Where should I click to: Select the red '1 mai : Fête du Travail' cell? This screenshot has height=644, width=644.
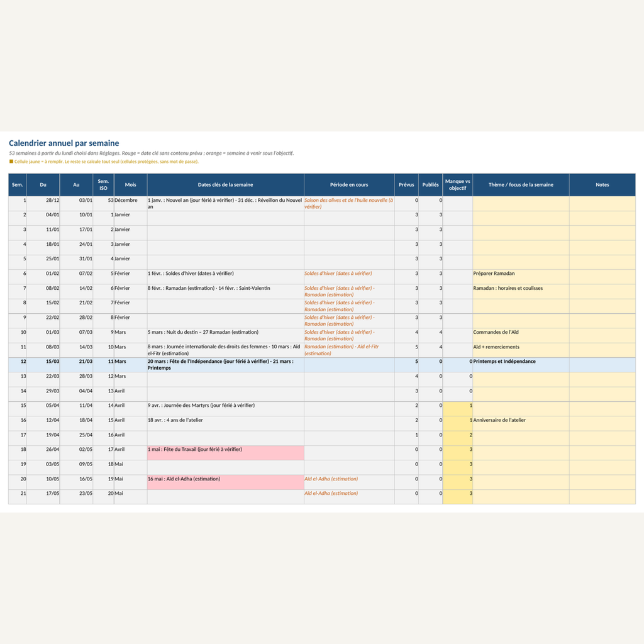click(x=226, y=453)
